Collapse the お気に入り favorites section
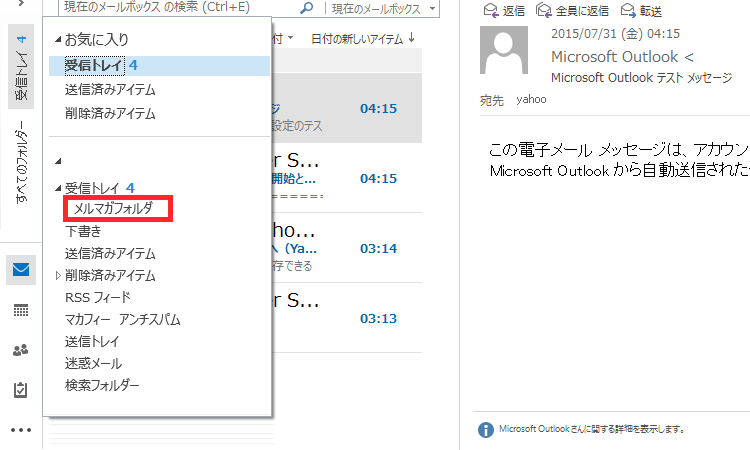The image size is (750, 450). click(57, 40)
